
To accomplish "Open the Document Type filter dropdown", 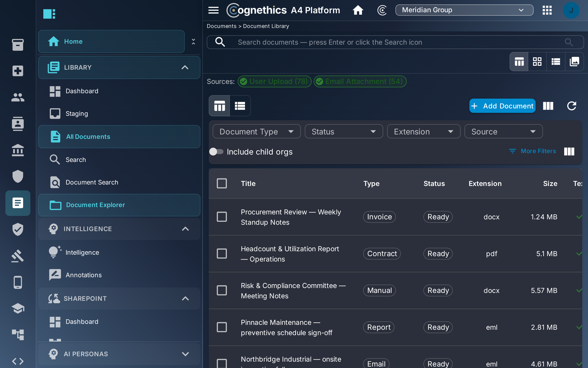I will click(257, 131).
